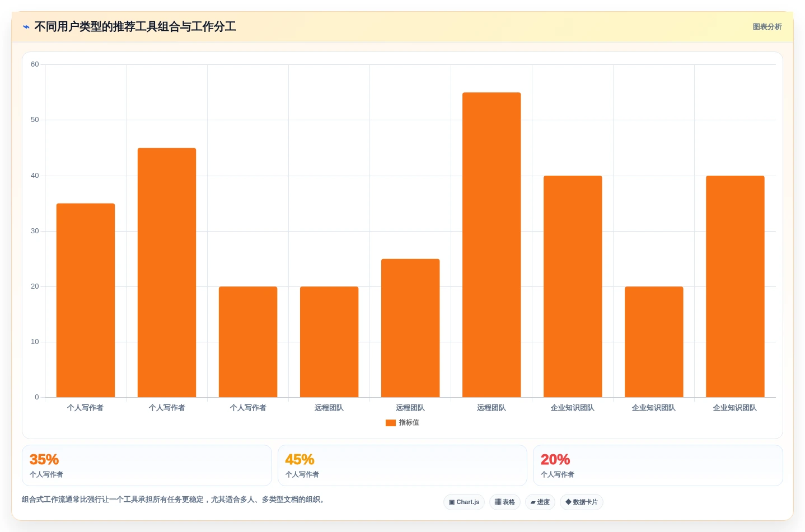The height and width of the screenshot is (532, 805).
Task: Click the blue lightning icon beside the title
Action: (x=26, y=27)
